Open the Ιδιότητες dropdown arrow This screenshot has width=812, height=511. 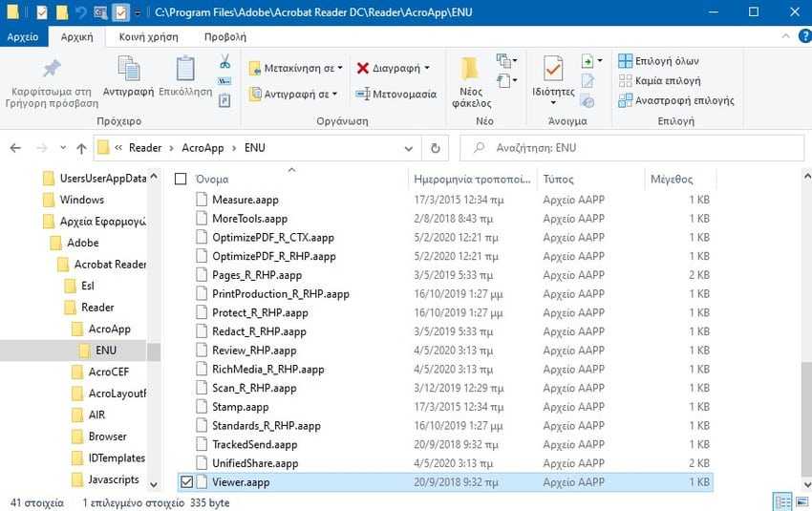(553, 103)
